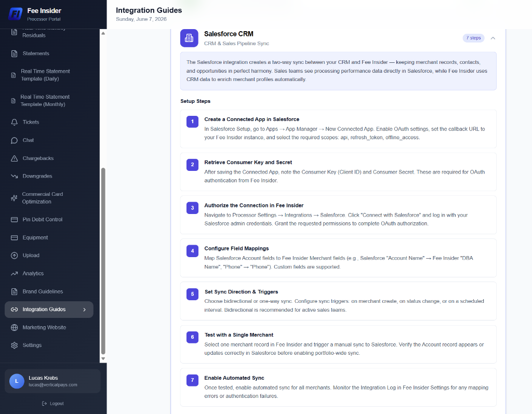Click "Authorize the Connection in Fee Insider" heading
532x414 pixels.
(x=254, y=206)
